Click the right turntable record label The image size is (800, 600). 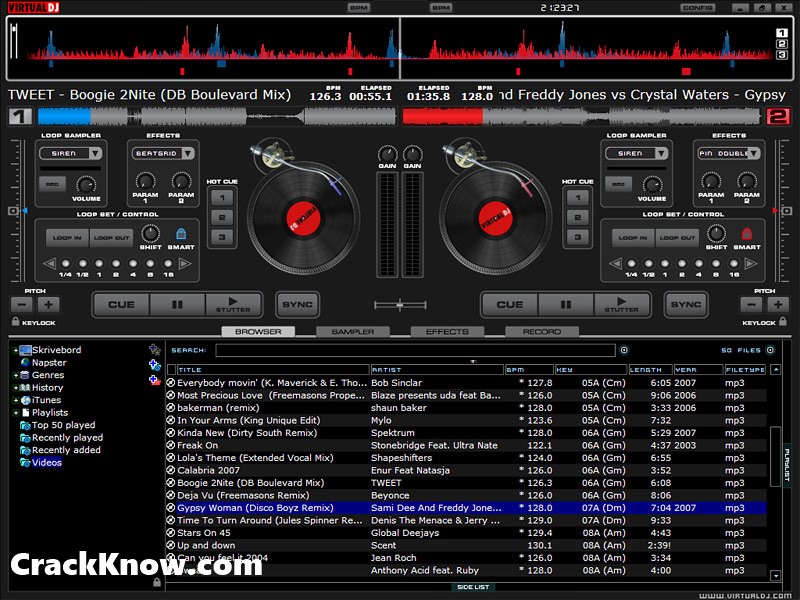(x=495, y=219)
